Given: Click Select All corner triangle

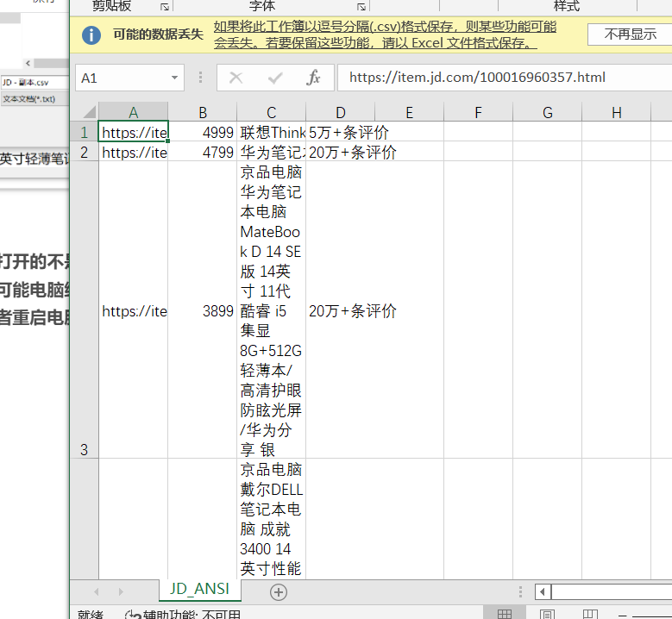Looking at the screenshot, I should point(89,112).
